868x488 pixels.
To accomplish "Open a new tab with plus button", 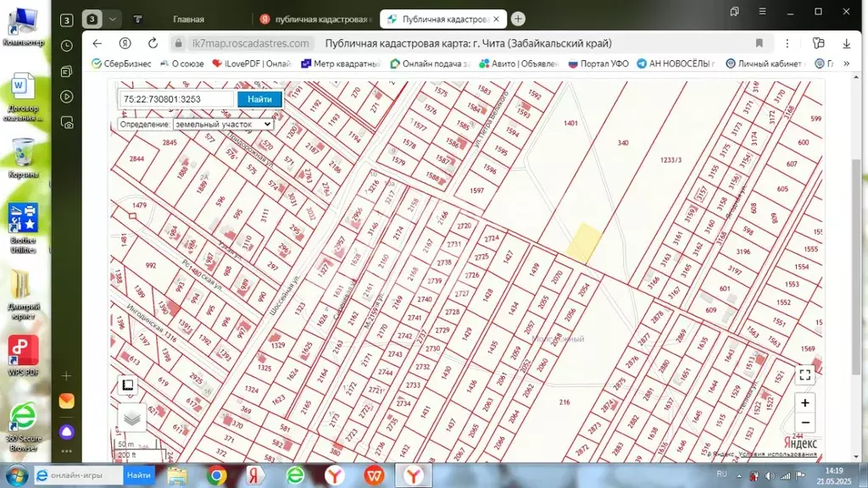I will [518, 19].
